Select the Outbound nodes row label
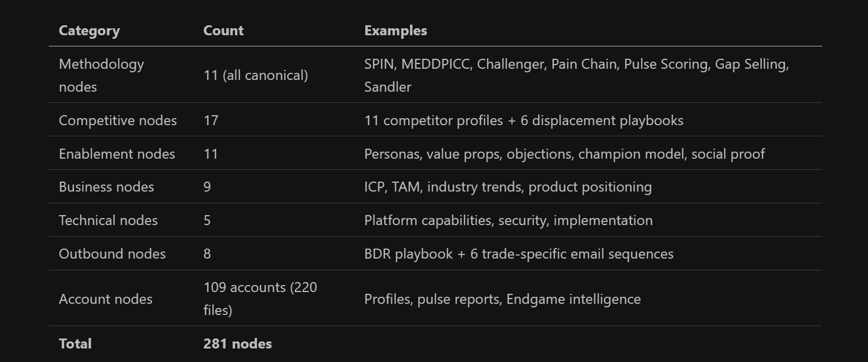 pos(112,254)
